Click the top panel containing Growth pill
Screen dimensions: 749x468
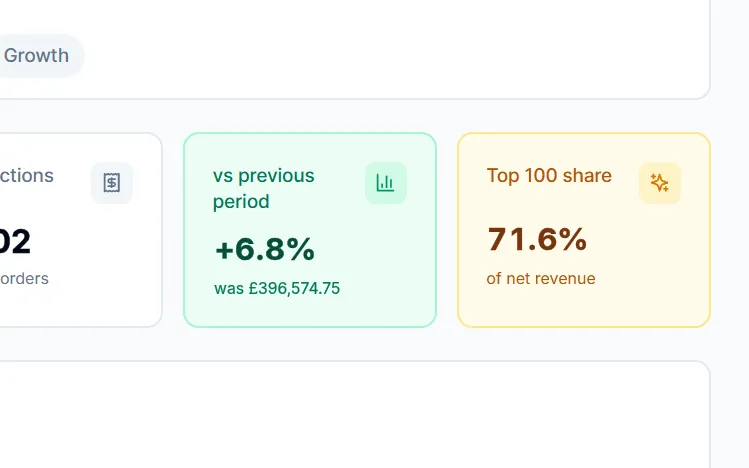(x=354, y=50)
